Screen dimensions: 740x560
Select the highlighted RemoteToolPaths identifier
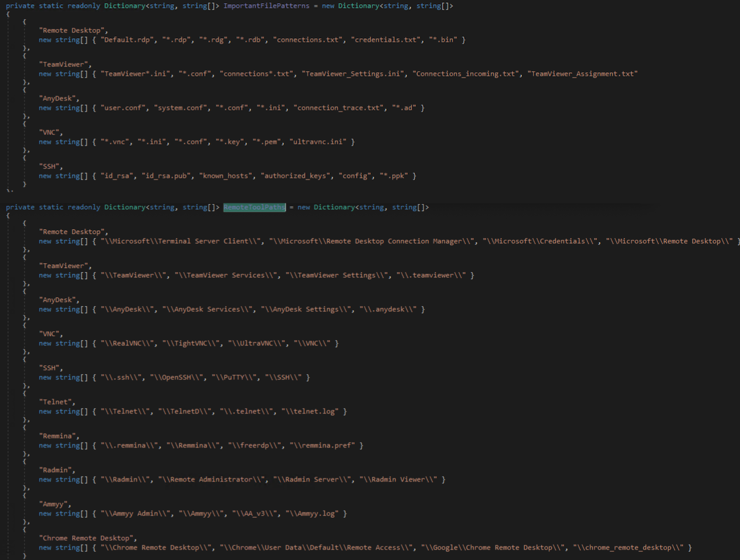point(254,208)
